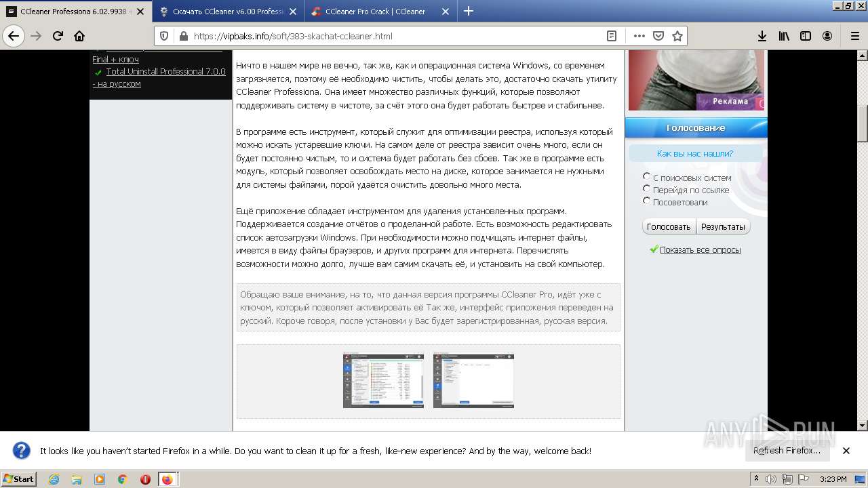
Task: Open the Windows Start menu
Action: point(18,479)
